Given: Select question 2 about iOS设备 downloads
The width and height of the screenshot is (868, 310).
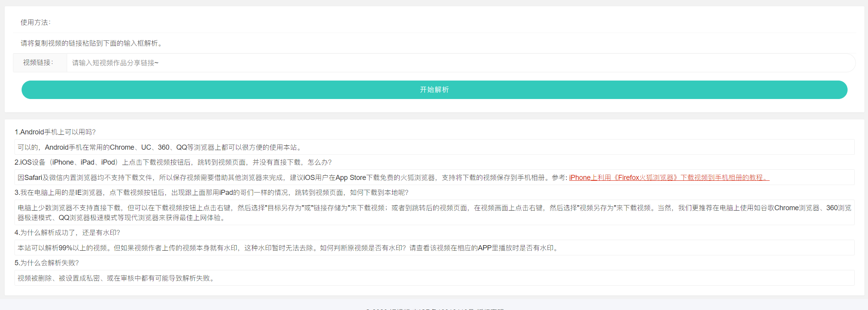Looking at the screenshot, I should pos(173,162).
